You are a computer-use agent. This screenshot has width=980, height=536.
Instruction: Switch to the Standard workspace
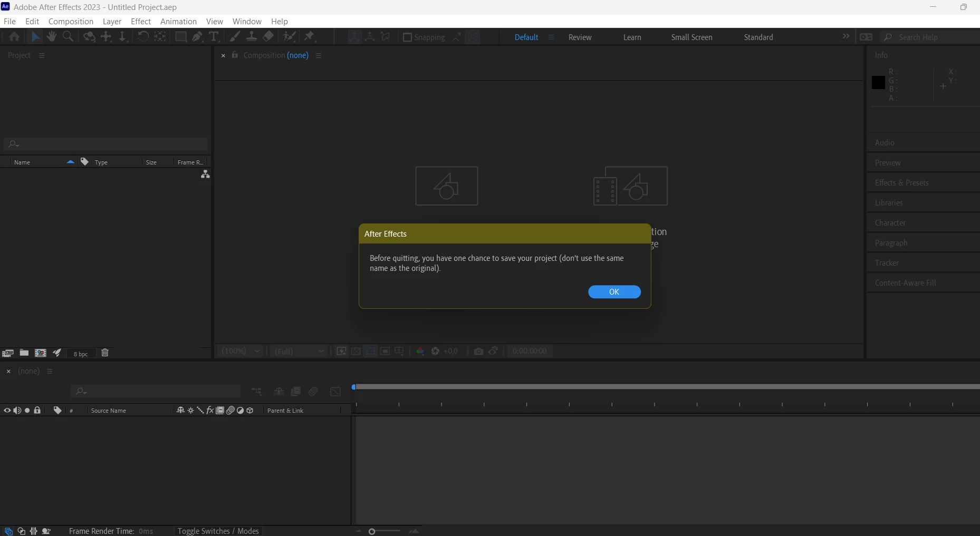click(758, 37)
